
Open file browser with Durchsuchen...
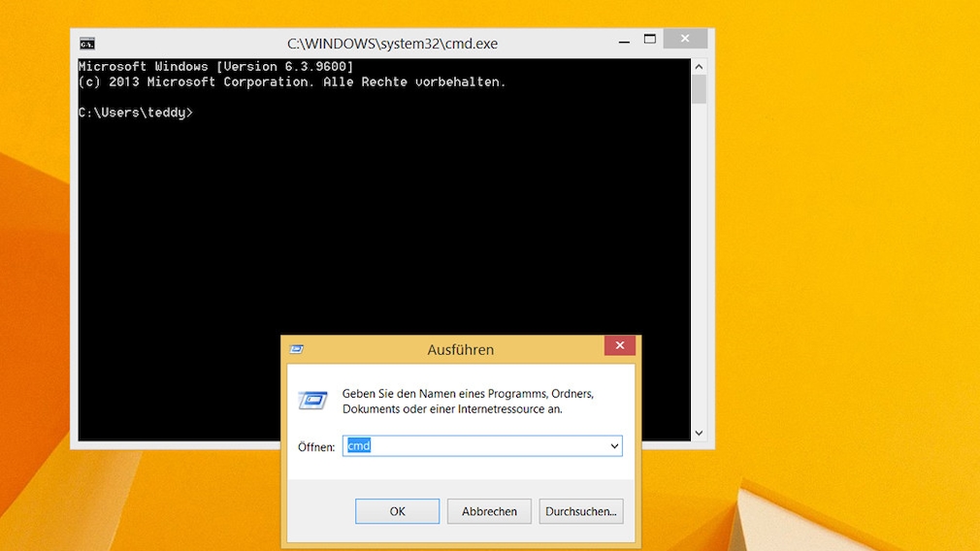coord(581,511)
